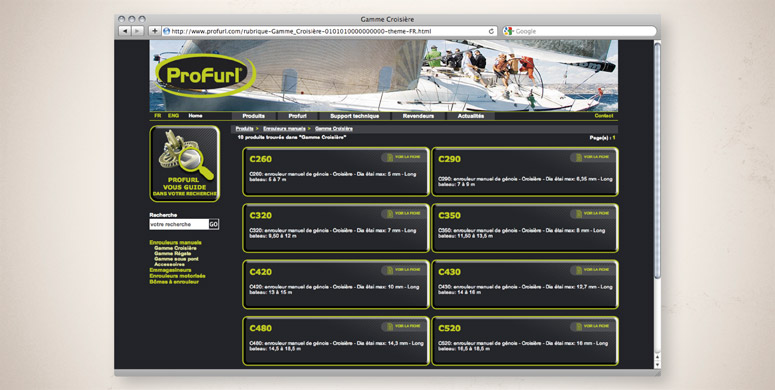The height and width of the screenshot is (390, 775).
Task: Open Enrouleurs manuels in the sidebar
Action: point(175,243)
